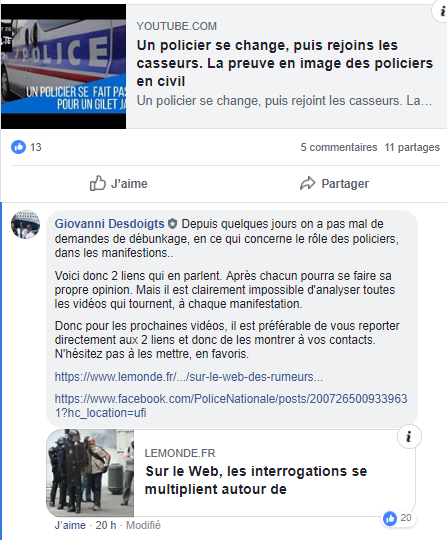Click the blue like reaction icon near 13

pos(18,147)
